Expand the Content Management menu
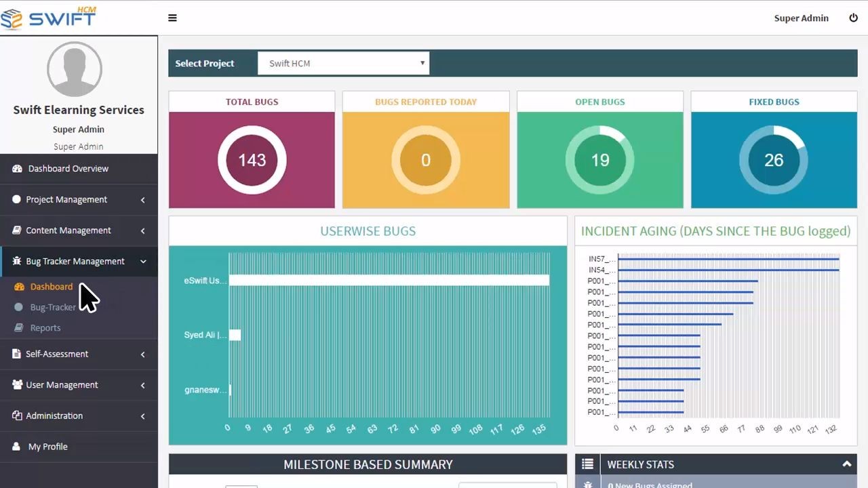 pyautogui.click(x=79, y=230)
